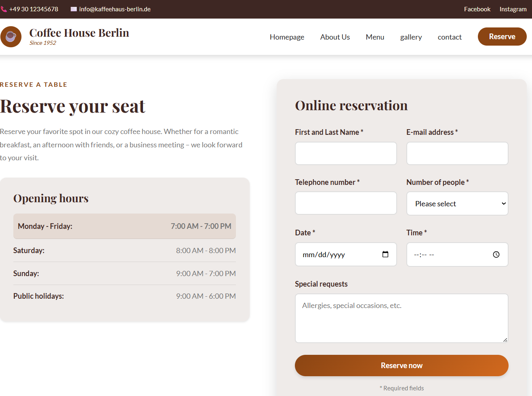Open the About Us page
The height and width of the screenshot is (396, 532).
pos(335,37)
